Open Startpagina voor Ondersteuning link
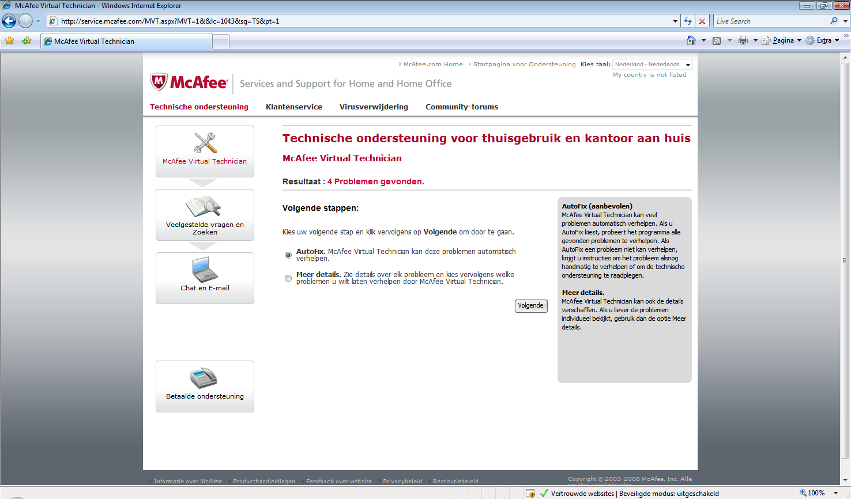This screenshot has width=851, height=504. click(x=524, y=65)
